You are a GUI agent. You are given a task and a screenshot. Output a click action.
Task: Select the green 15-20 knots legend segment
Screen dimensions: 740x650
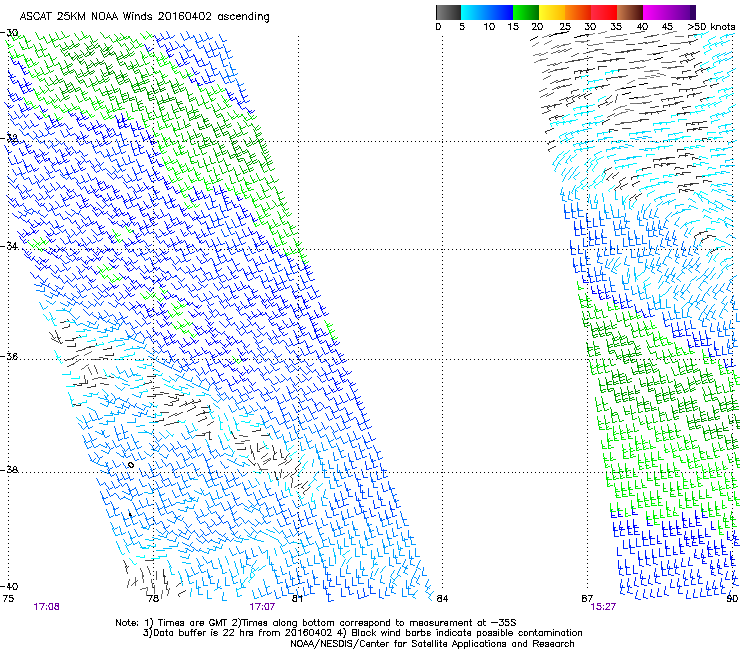(526, 12)
